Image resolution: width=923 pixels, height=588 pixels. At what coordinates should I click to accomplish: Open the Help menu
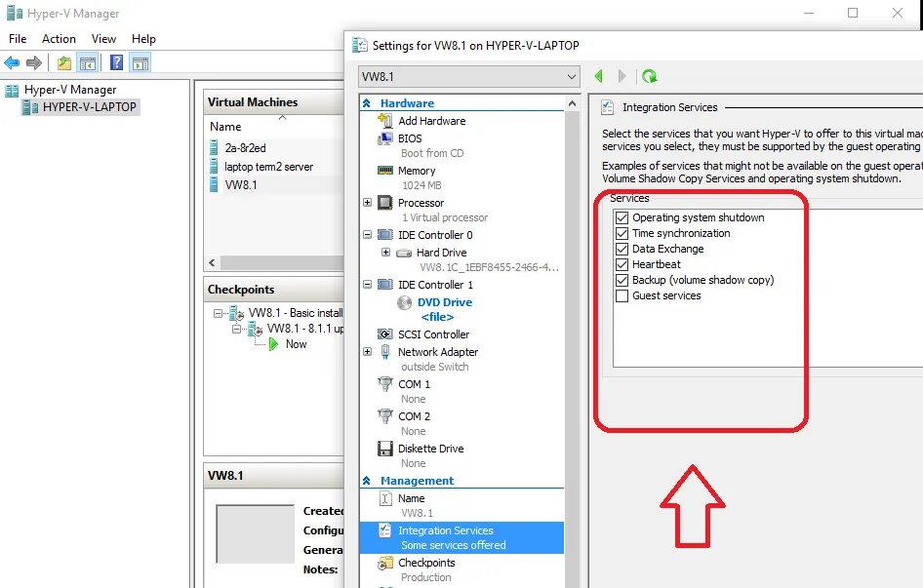coord(143,39)
